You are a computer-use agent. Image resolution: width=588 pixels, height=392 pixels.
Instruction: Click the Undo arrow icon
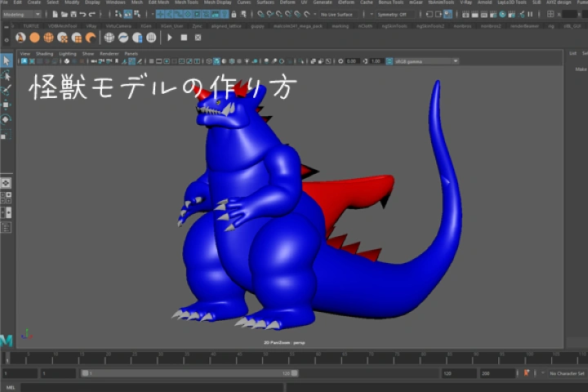click(x=82, y=15)
